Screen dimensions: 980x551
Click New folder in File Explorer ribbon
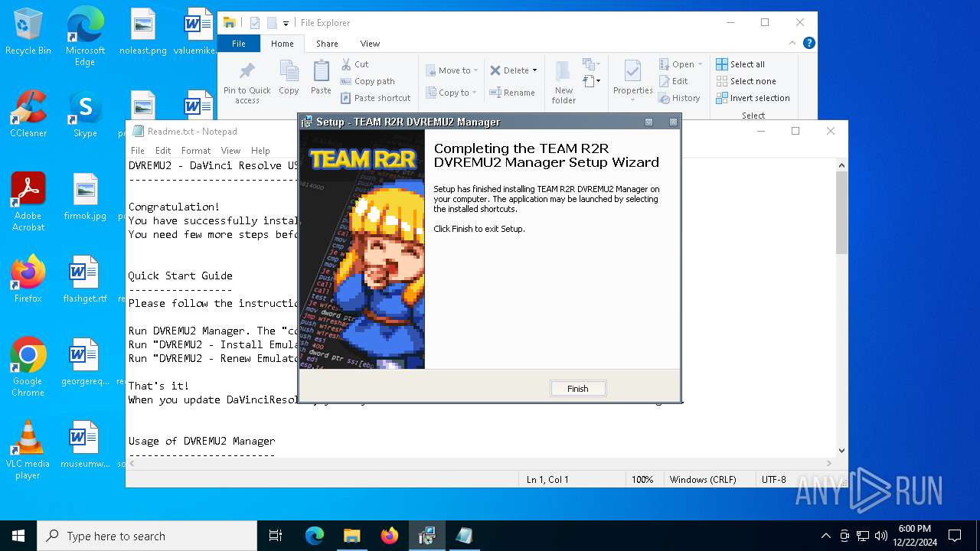(563, 83)
